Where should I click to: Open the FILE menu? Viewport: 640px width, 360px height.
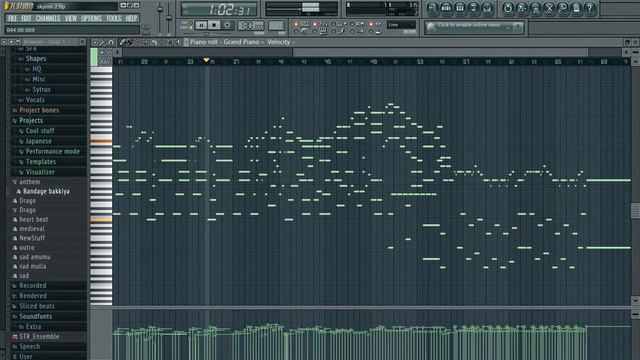(12, 18)
